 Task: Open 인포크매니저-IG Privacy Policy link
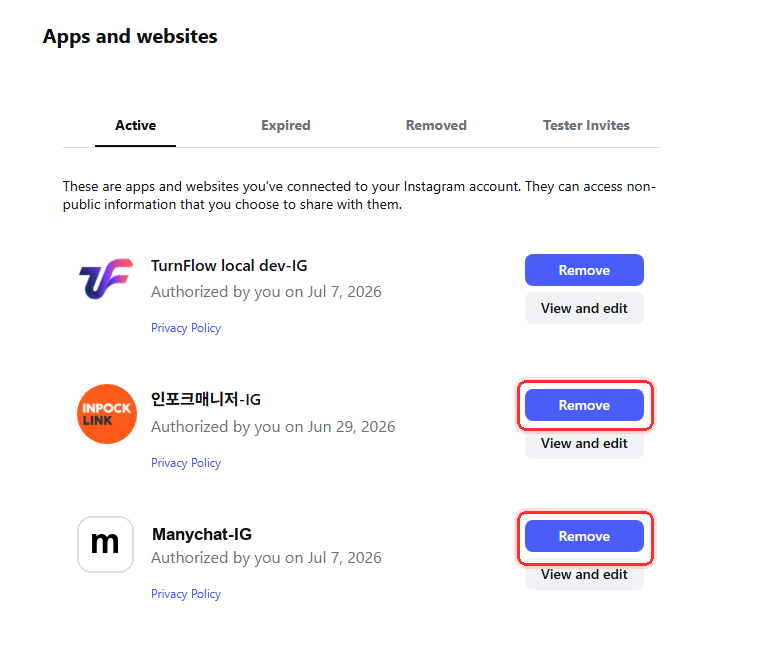click(x=186, y=463)
